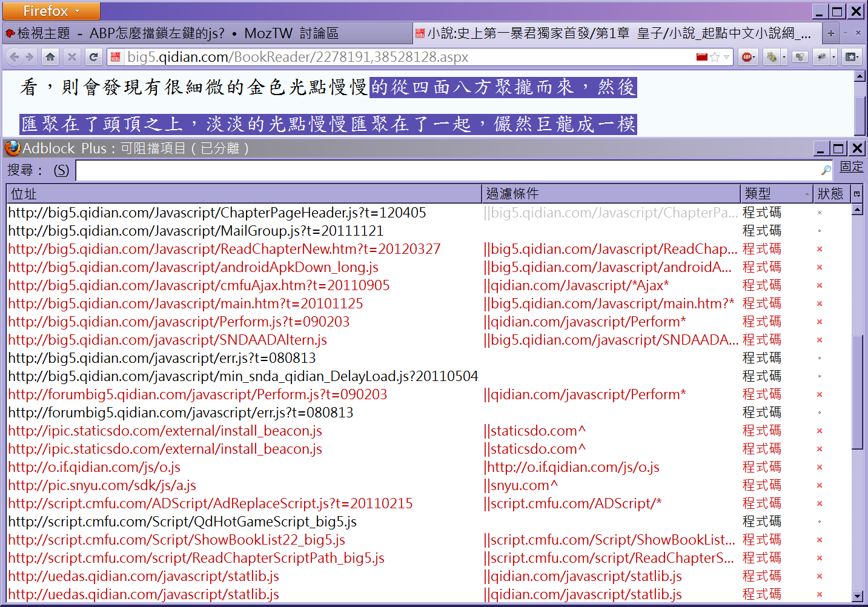Toggle block status of pic.snyu.com a.js row

point(820,485)
